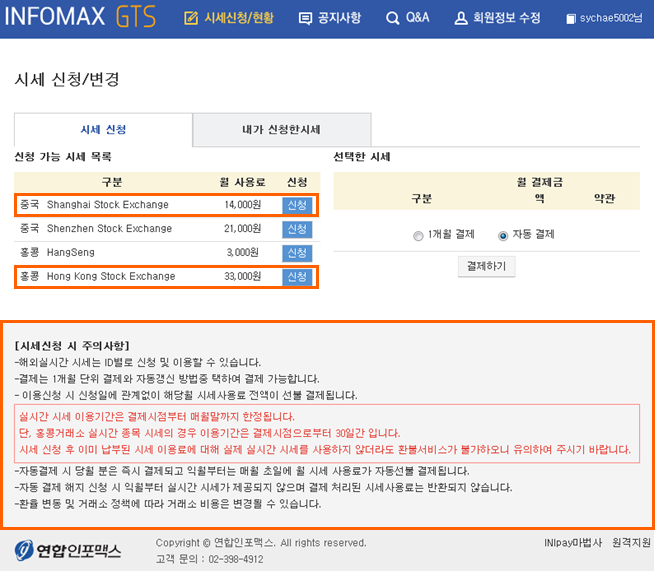Switch to the 시세 신청 tab
The height and width of the screenshot is (571, 655).
[x=103, y=129]
